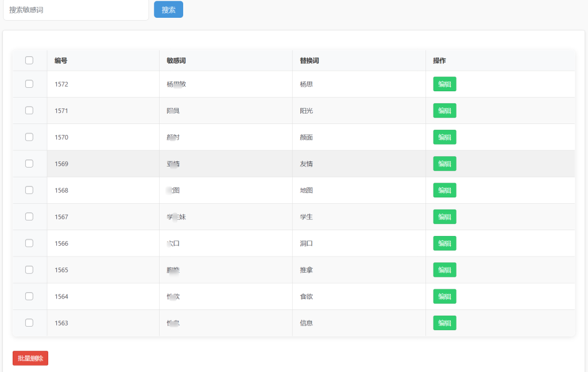Edit the row with replacement 友情
Image resolution: width=588 pixels, height=372 pixels.
(444, 164)
